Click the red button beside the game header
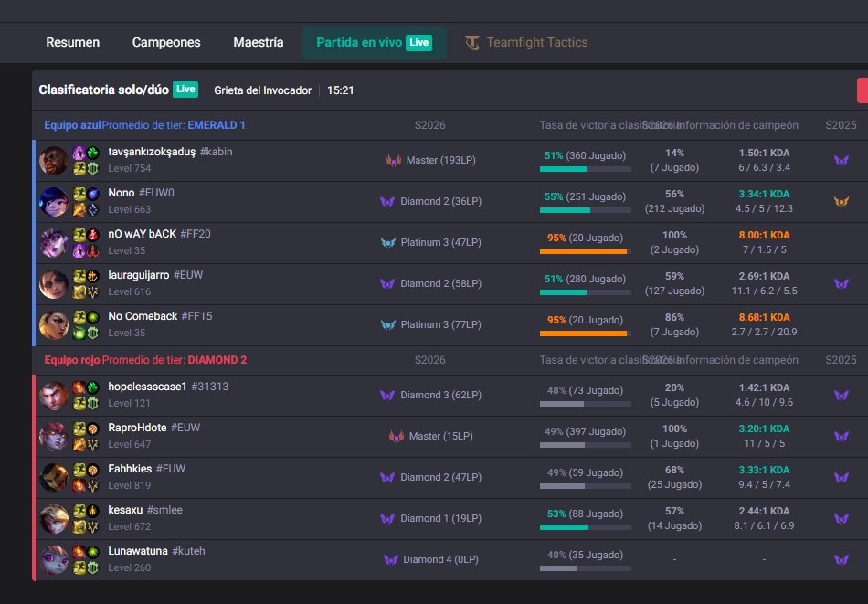Image resolution: width=868 pixels, height=604 pixels. pyautogui.click(x=863, y=90)
